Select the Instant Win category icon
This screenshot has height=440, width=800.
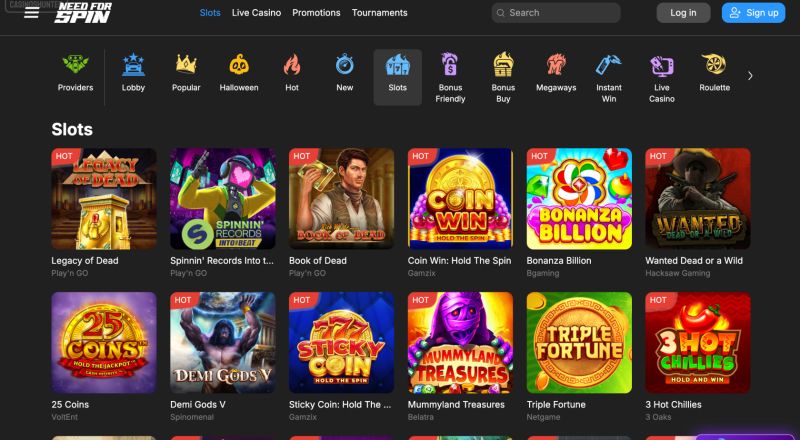coord(609,66)
